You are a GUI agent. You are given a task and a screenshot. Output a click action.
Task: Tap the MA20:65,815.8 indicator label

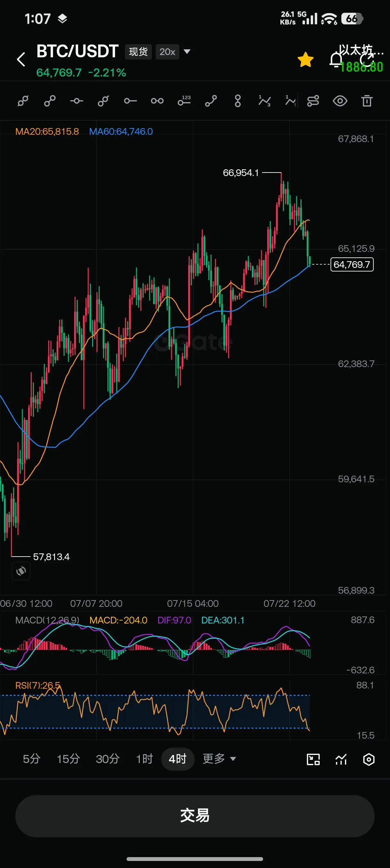click(x=47, y=132)
